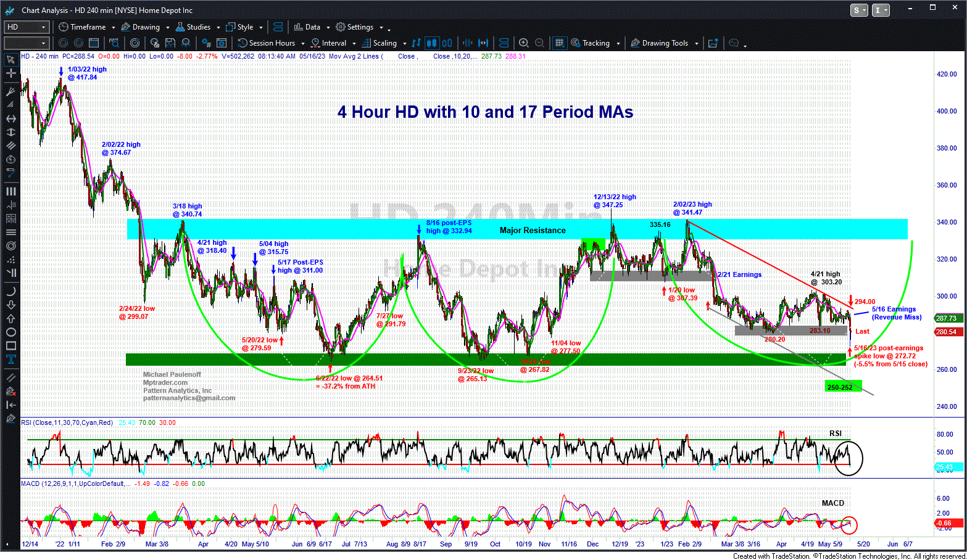967x560 pixels.
Task: Expand the Studies dropdown arrow
Action: tap(218, 28)
